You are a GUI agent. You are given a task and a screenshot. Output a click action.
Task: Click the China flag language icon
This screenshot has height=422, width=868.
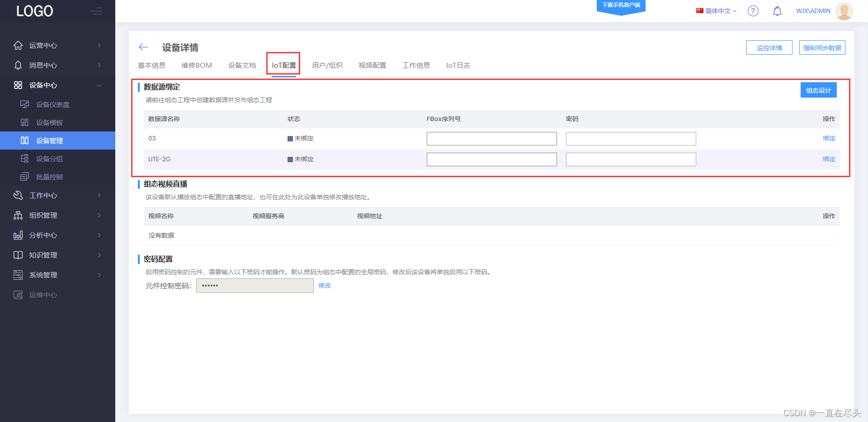[700, 10]
